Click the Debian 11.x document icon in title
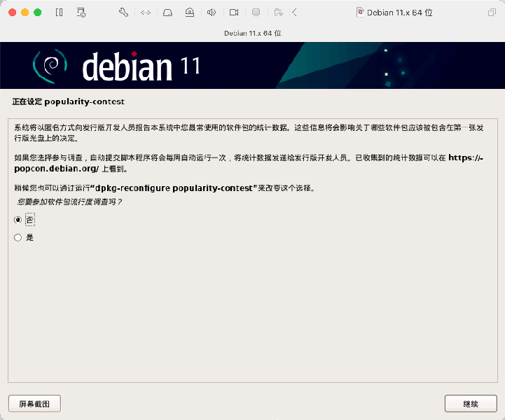Screen dimensions: 505x420 coord(361,13)
